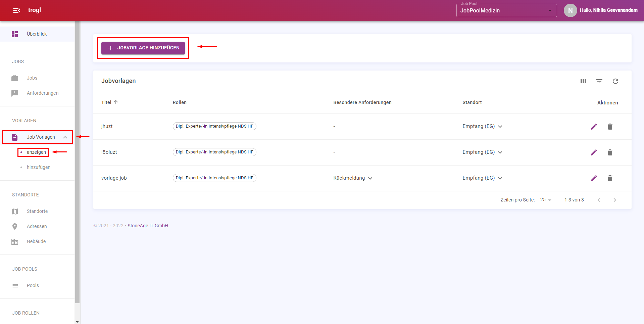Click the column view icon in Jobvorlagen
The image size is (644, 324).
coord(583,81)
